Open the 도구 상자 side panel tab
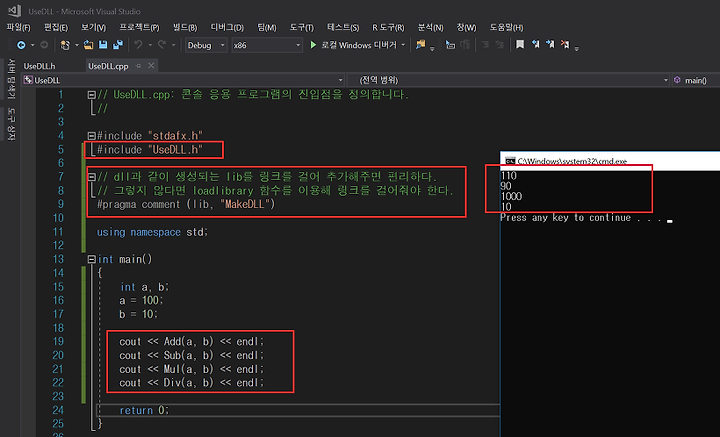 tap(11, 124)
